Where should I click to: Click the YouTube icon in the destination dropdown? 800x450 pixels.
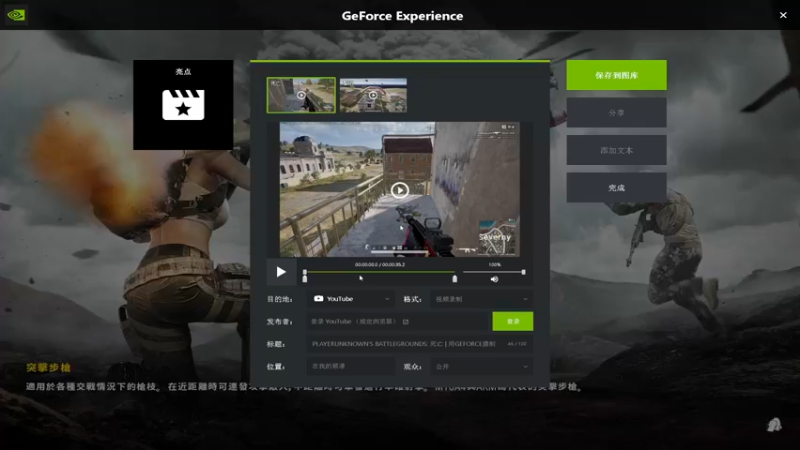[x=318, y=298]
